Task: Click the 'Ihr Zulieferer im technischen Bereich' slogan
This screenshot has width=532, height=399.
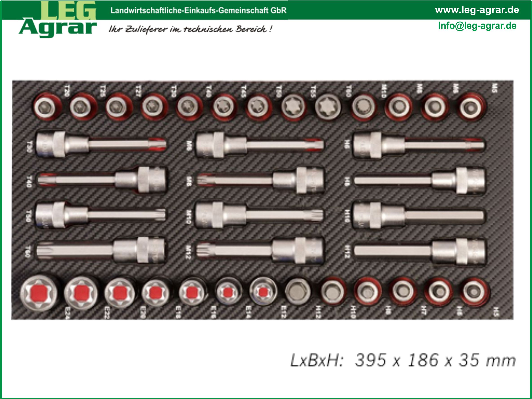Action: [190, 29]
